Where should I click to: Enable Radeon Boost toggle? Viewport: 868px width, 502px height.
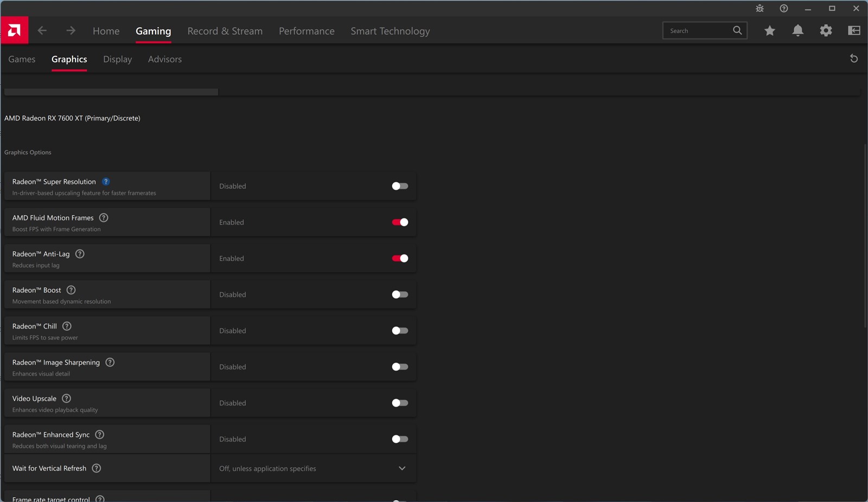pyautogui.click(x=400, y=294)
